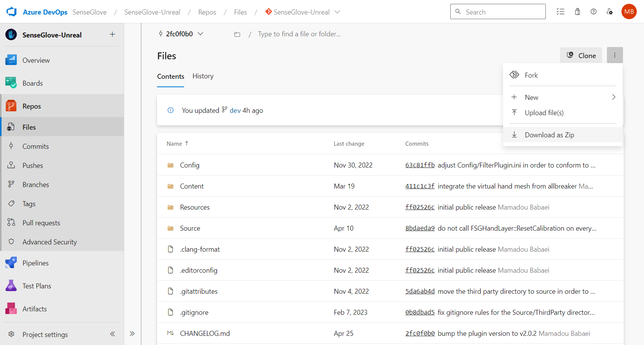Click the plus icon to create a repo
This screenshot has width=644, height=345.
pos(112,34)
